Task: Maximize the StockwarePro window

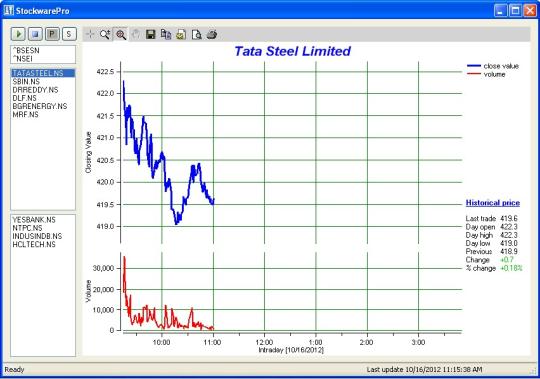Action: pyautogui.click(x=515, y=11)
